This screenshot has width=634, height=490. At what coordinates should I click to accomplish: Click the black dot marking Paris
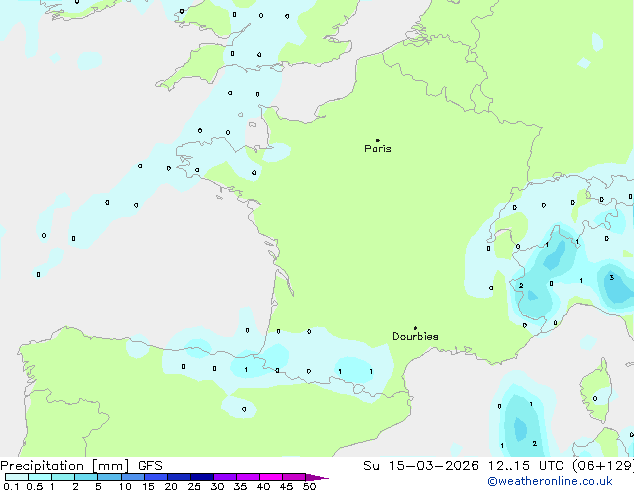(378, 140)
